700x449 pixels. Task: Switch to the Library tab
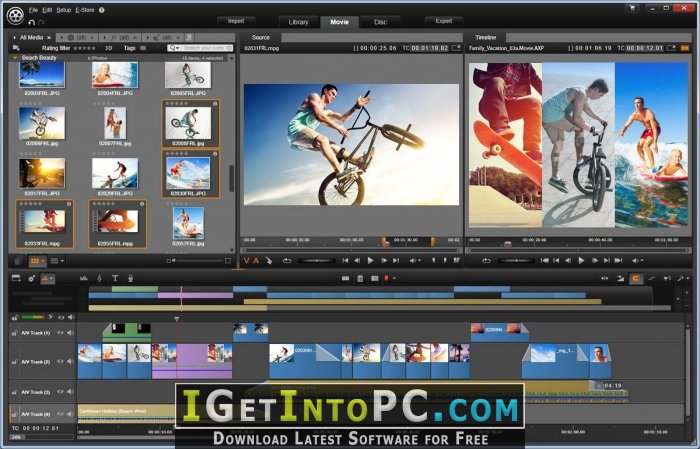point(299,22)
